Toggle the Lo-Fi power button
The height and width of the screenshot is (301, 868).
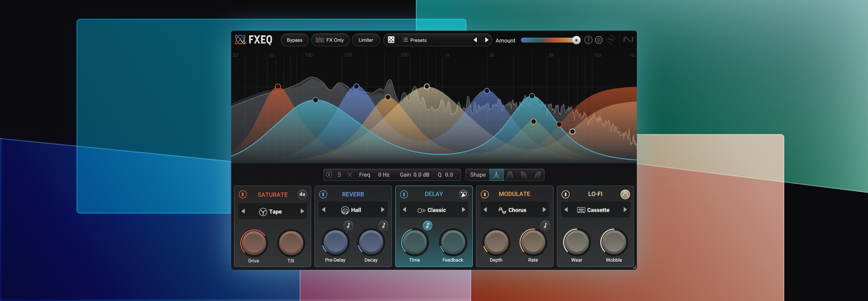565,194
